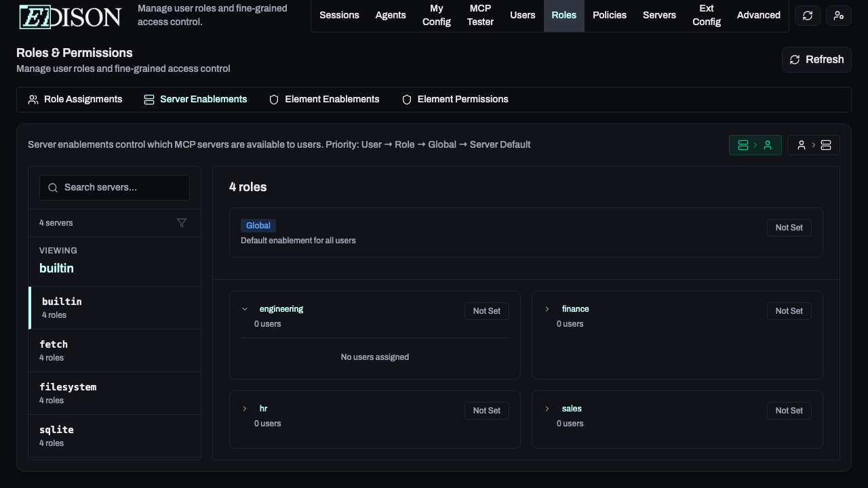Viewport: 868px width, 488px height.
Task: Switch to server-to-user view toggle
Action: (755, 145)
